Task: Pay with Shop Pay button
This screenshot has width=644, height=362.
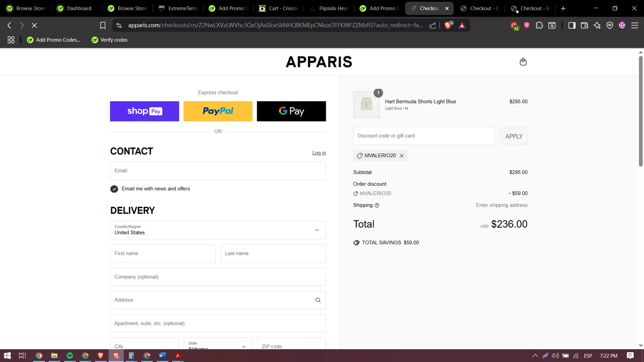Action: click(144, 111)
